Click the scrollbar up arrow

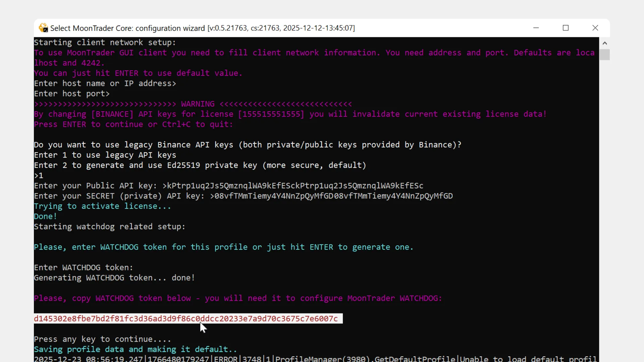604,43
